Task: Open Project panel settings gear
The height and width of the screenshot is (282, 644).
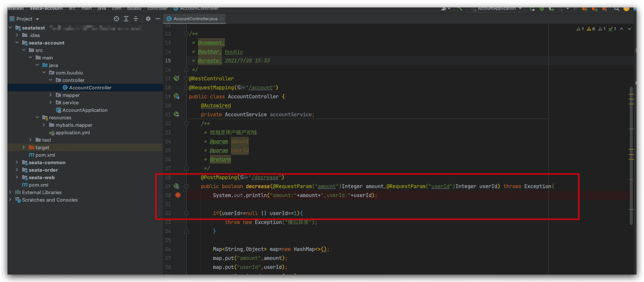Action: [x=148, y=19]
